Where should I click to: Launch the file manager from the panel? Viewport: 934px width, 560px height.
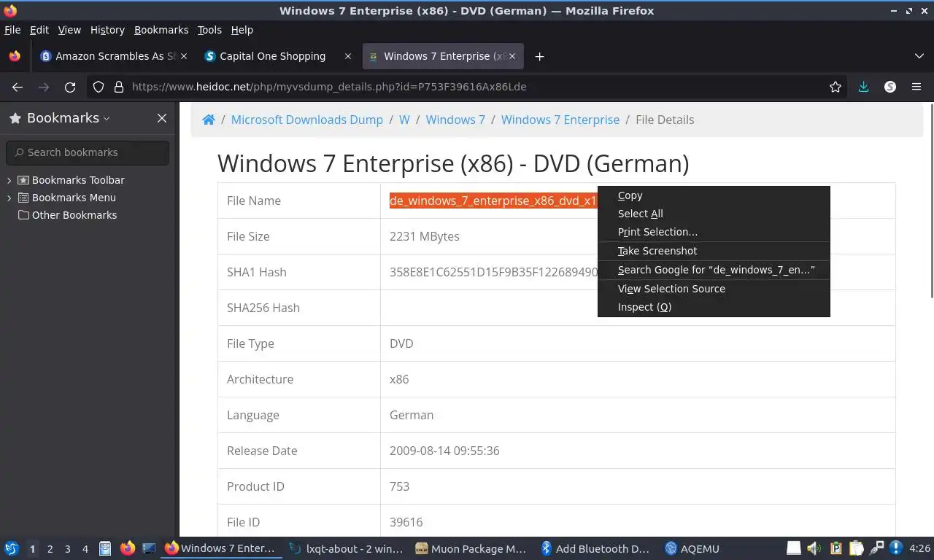(104, 548)
